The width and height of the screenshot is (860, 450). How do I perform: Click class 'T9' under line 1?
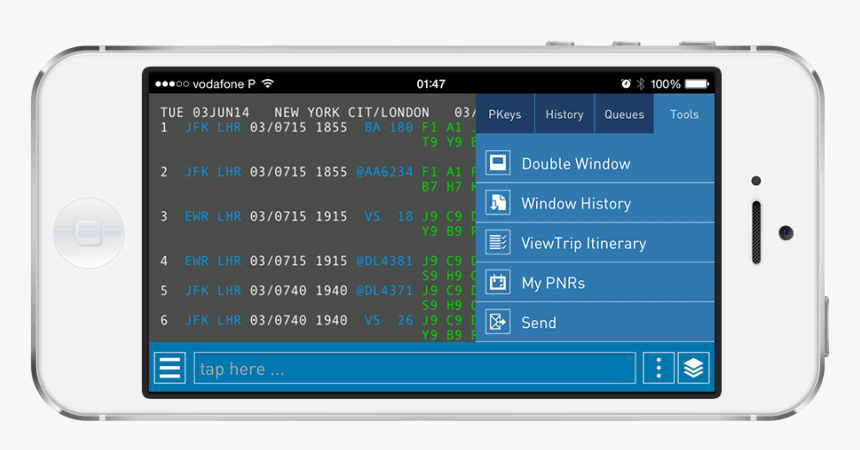coord(429,142)
